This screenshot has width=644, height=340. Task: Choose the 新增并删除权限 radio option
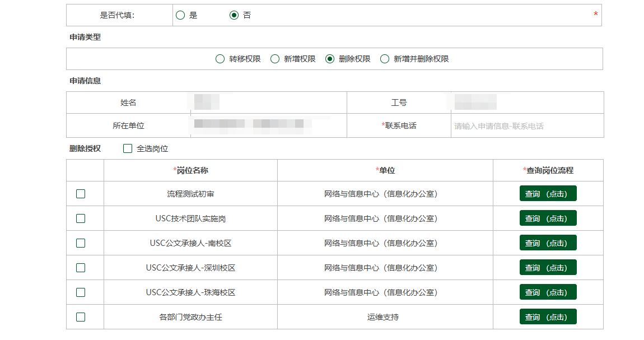tap(385, 59)
